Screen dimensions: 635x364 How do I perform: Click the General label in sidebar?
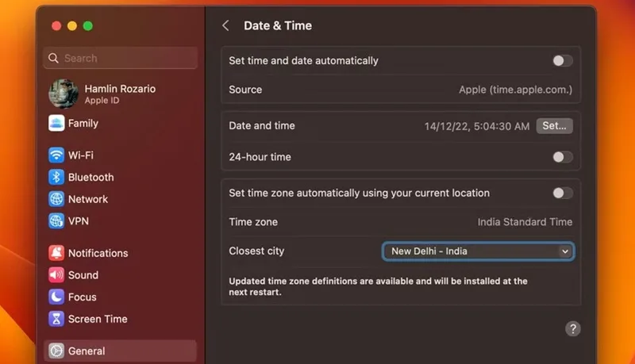[87, 351]
